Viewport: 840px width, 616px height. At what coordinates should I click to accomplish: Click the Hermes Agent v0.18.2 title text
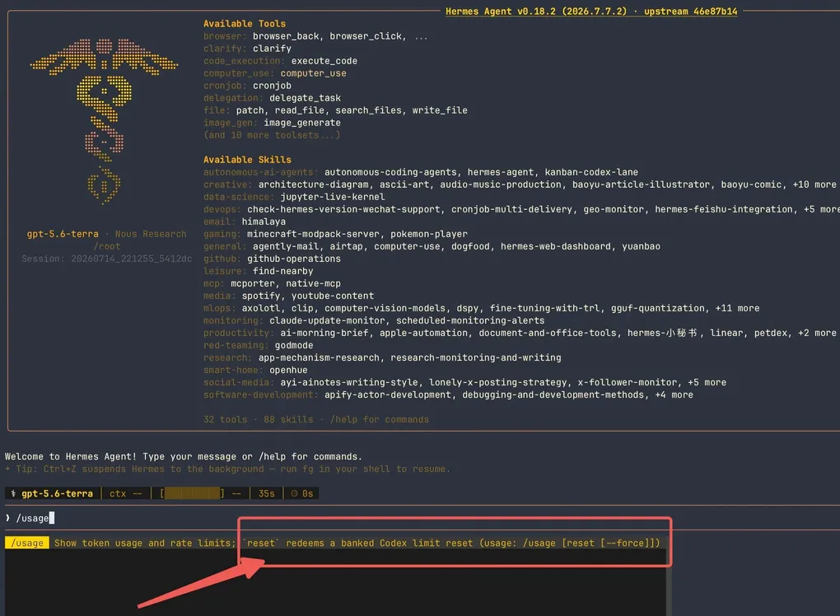coord(536,12)
